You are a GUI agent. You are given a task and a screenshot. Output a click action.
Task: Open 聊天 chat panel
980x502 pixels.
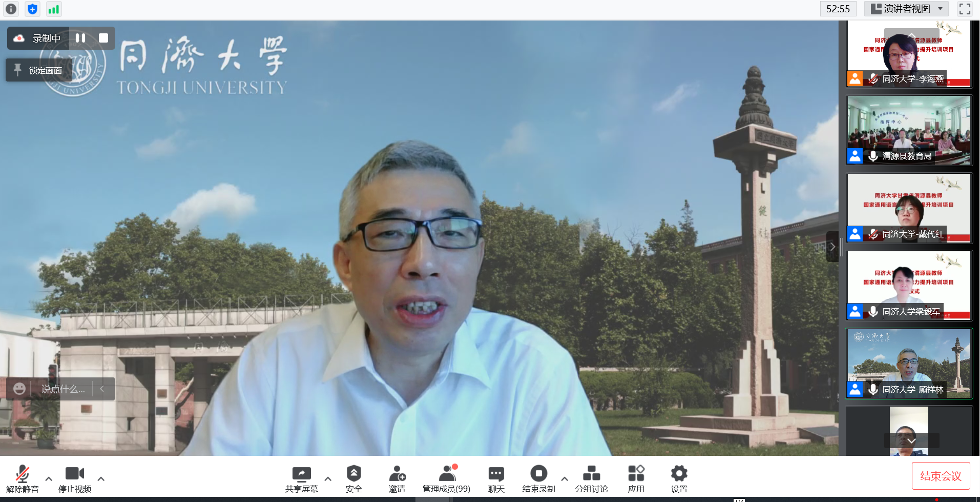496,479
